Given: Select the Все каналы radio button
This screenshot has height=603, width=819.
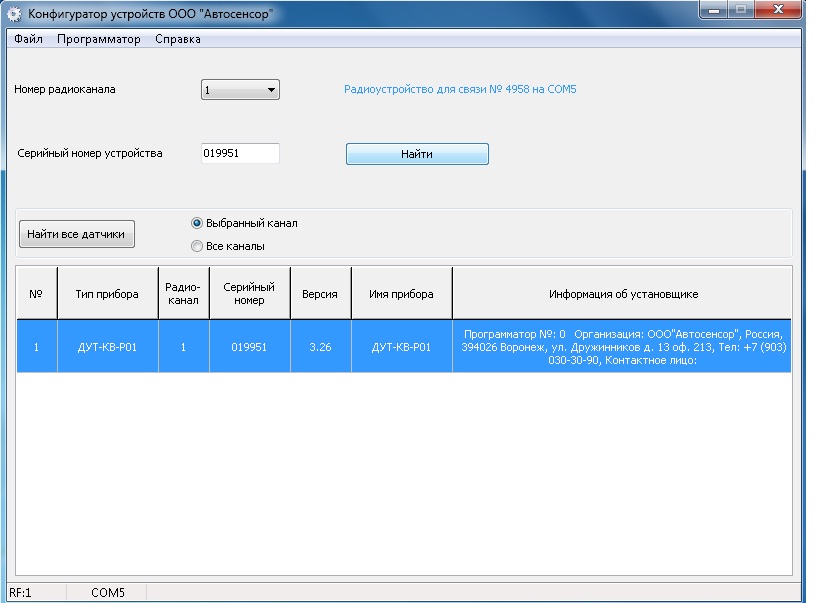Looking at the screenshot, I should pyautogui.click(x=197, y=245).
